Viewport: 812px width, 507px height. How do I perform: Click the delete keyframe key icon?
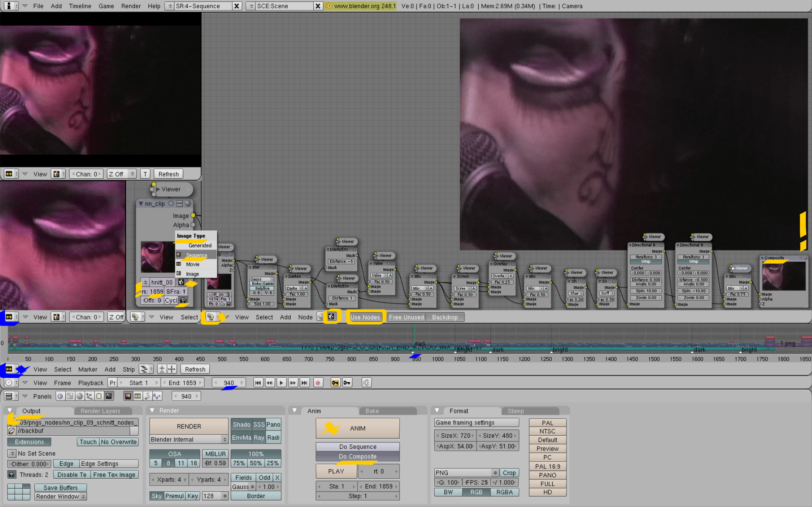(347, 383)
